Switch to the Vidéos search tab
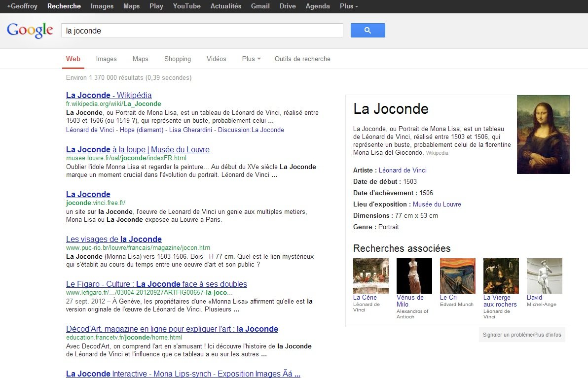Viewport: 588px width, 378px height. 217,59
